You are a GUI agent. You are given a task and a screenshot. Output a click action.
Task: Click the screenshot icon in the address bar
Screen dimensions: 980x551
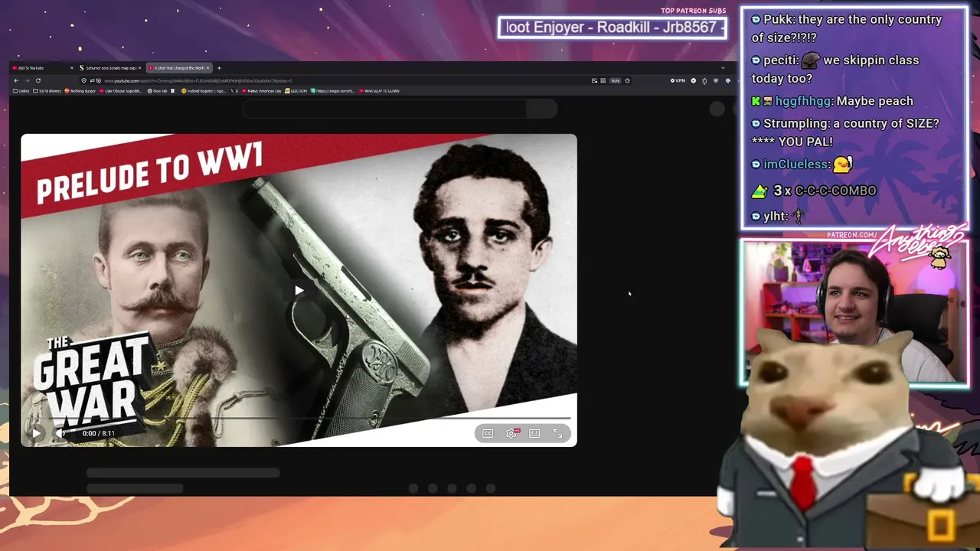603,80
